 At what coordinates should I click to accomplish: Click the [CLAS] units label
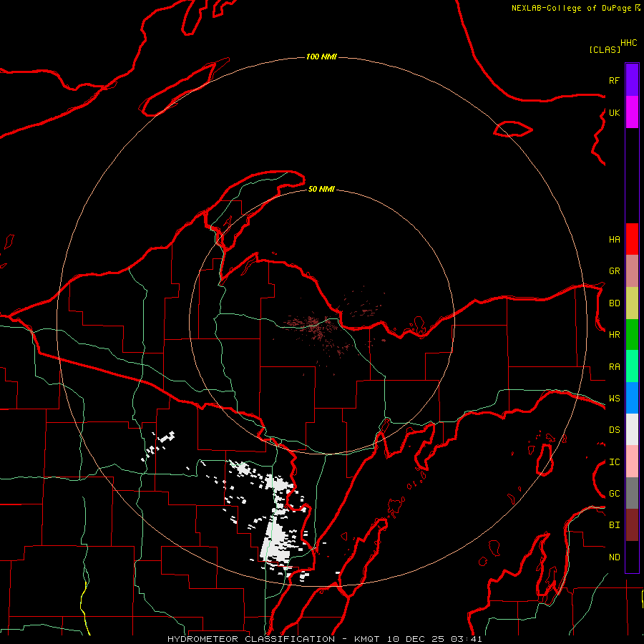(x=605, y=50)
